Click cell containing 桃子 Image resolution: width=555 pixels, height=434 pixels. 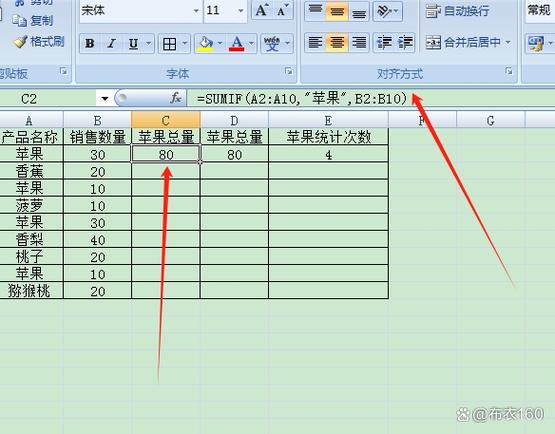(x=31, y=256)
